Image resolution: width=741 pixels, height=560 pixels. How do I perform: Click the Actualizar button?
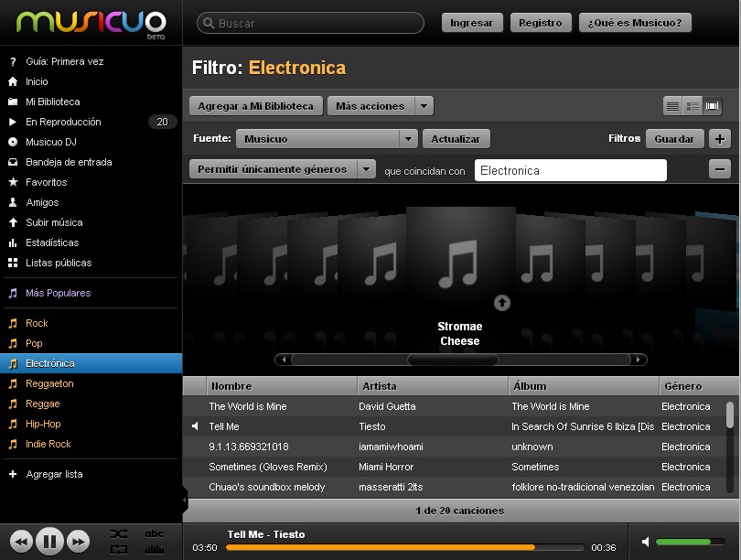click(x=456, y=139)
